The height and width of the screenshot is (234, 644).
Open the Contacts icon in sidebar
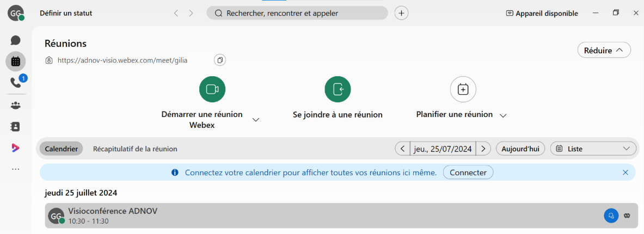pyautogui.click(x=16, y=126)
